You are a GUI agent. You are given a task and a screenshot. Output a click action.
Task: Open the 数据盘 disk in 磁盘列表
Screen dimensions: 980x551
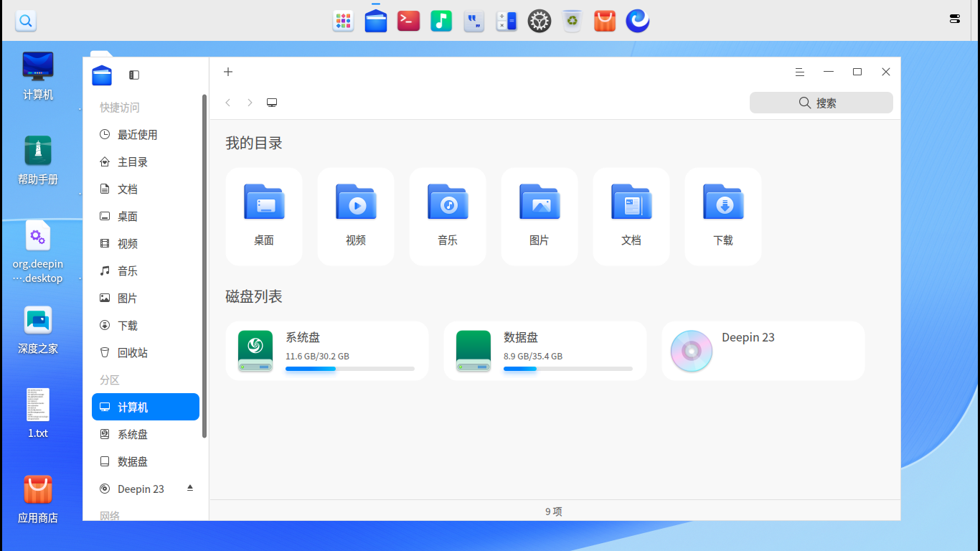(x=545, y=351)
